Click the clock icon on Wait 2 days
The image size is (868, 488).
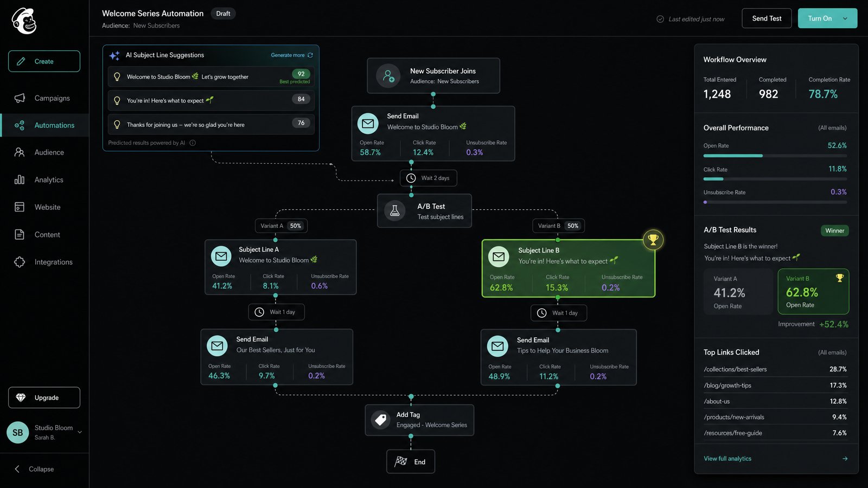pos(411,178)
